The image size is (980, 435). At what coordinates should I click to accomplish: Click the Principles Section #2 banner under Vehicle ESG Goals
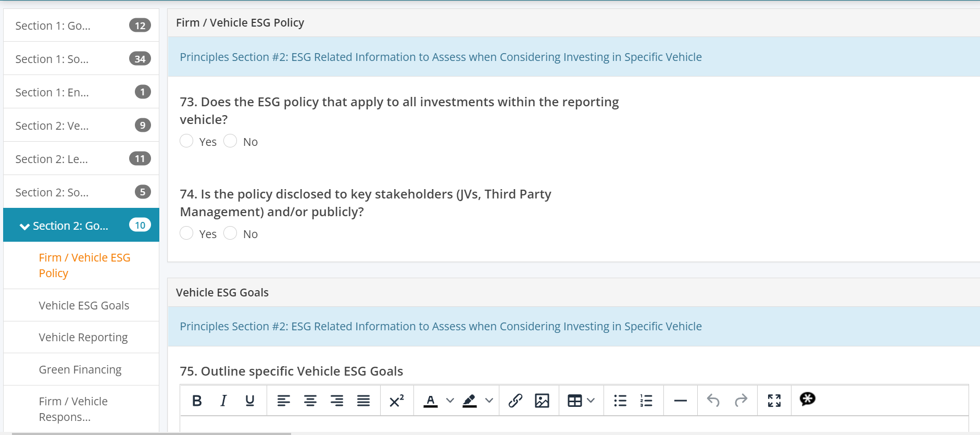(x=574, y=326)
